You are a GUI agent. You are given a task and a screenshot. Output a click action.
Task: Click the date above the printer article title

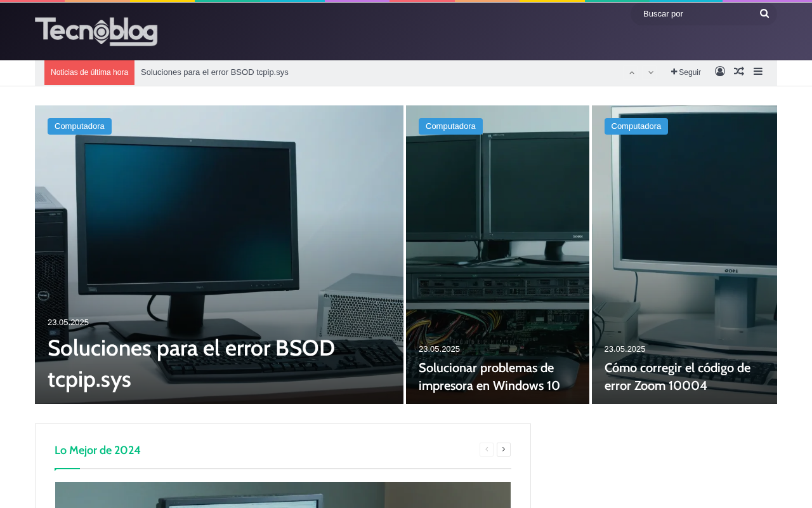pos(440,349)
